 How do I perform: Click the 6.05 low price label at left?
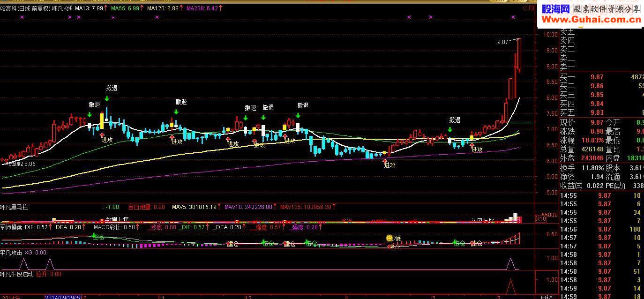(x=30, y=164)
